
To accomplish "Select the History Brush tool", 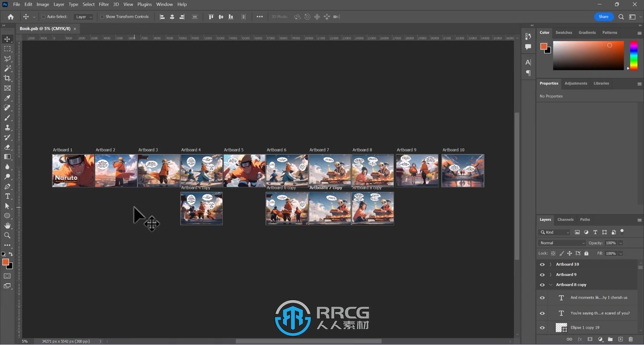I will [7, 138].
